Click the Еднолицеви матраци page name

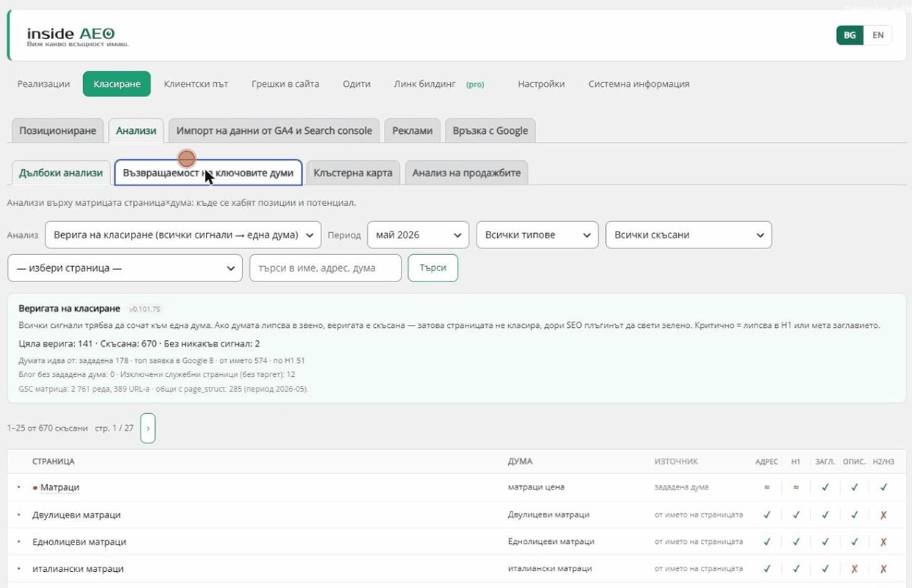[79, 542]
